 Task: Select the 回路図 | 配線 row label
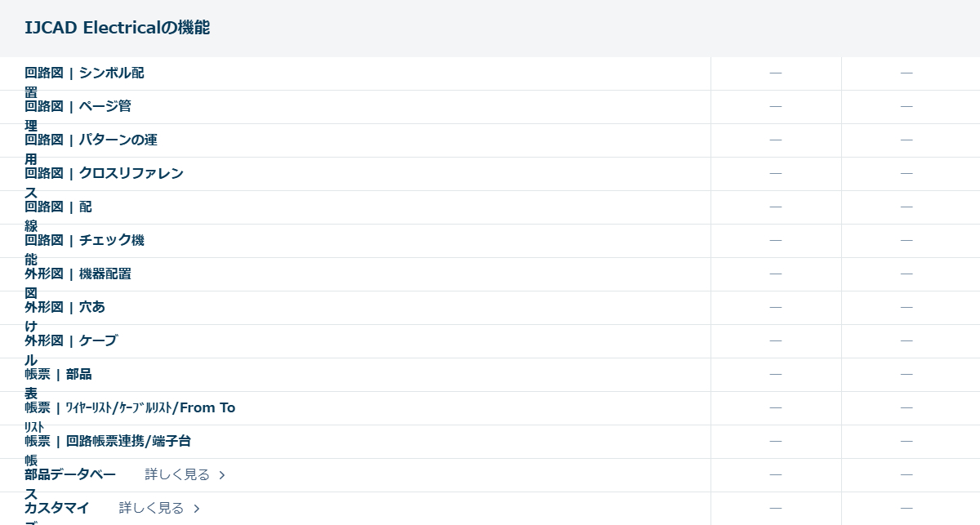point(58,207)
